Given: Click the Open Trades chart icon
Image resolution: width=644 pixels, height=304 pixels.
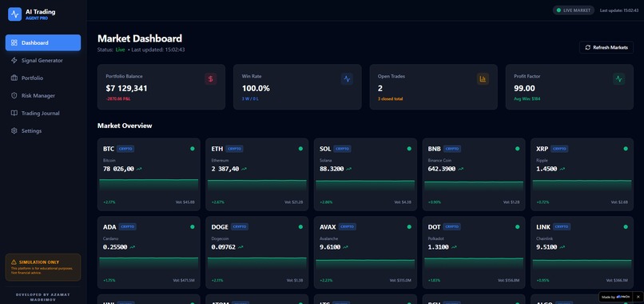Looking at the screenshot, I should point(483,79).
